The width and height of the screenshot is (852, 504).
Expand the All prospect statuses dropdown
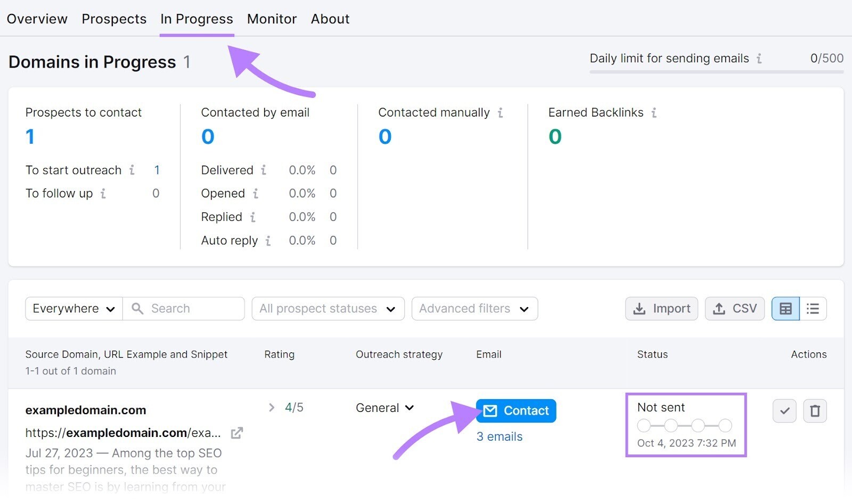pos(327,309)
